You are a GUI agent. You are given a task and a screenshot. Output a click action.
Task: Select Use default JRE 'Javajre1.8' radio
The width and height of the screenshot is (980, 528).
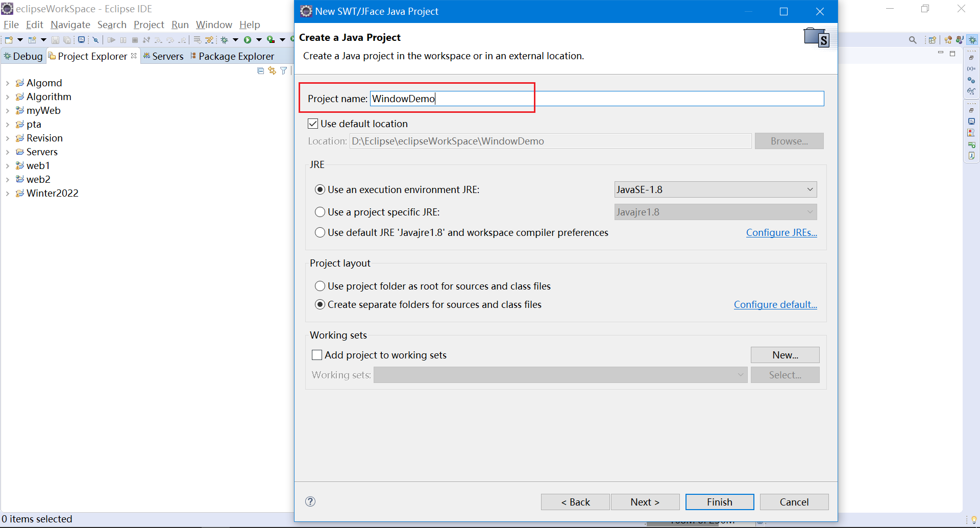(x=320, y=232)
